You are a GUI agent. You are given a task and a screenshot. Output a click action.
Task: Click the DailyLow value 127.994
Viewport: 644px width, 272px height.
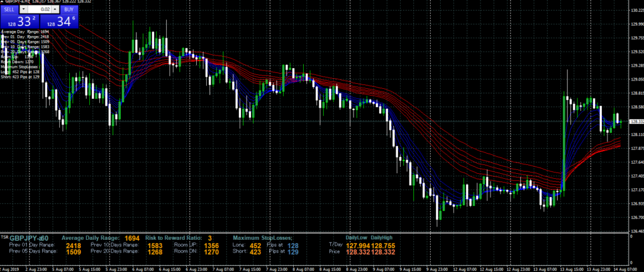355,245
